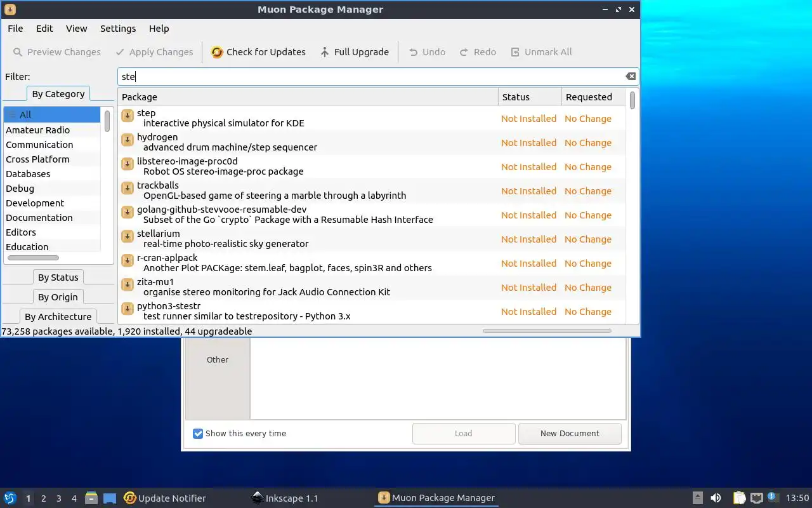Open the File menu
This screenshot has width=812, height=508.
click(15, 29)
